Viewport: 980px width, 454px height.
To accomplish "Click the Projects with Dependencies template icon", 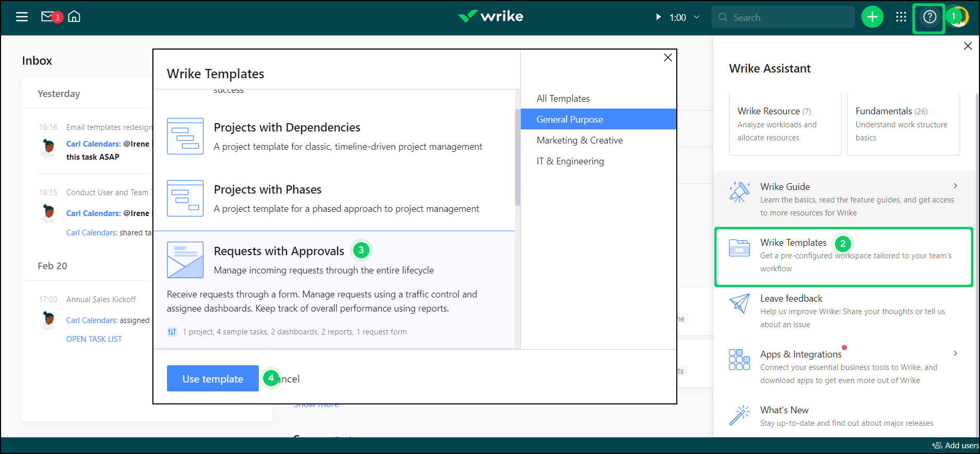I will (185, 136).
